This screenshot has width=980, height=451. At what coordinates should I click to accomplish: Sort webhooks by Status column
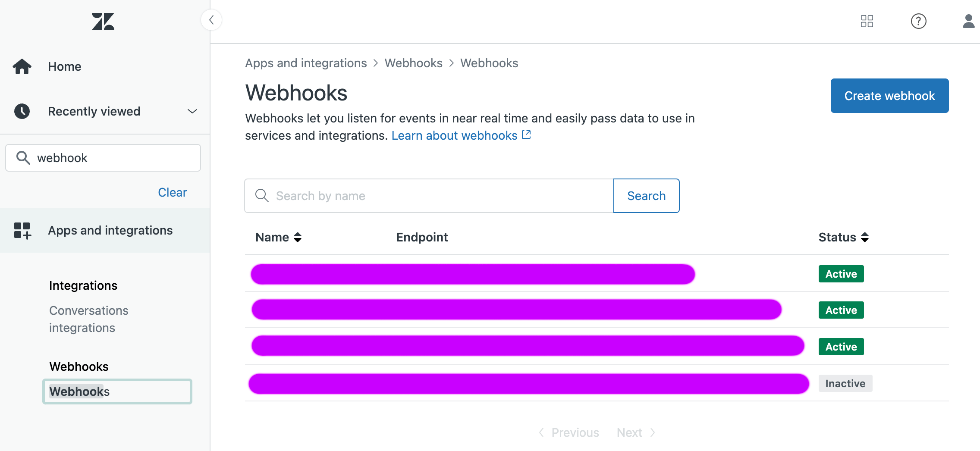(x=843, y=237)
